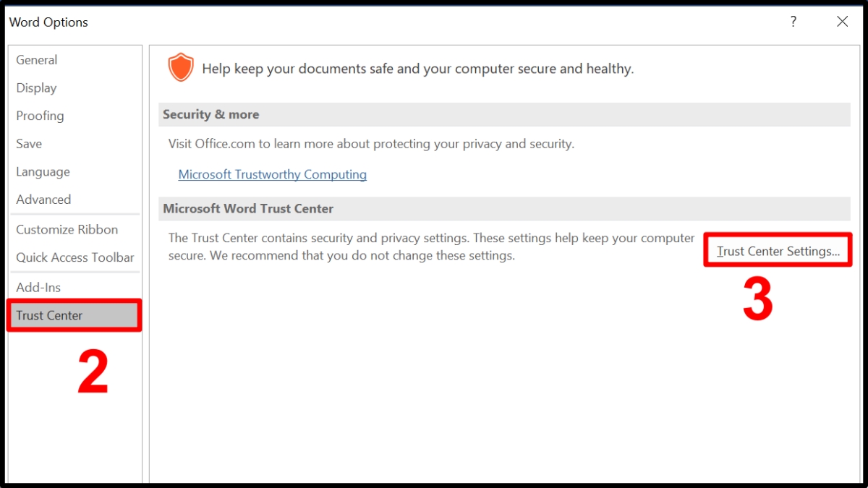Screen dimensions: 868x488
Task: Click the Security & more section header
Action: 210,114
